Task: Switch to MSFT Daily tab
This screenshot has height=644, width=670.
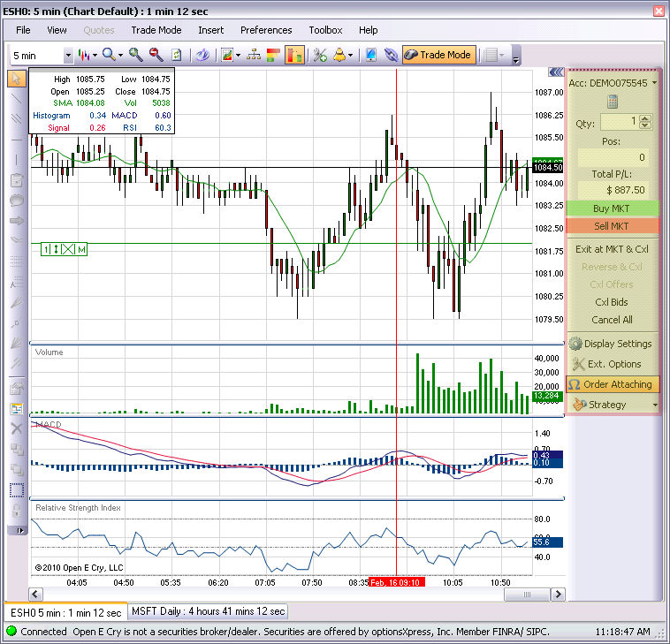Action: (x=209, y=611)
